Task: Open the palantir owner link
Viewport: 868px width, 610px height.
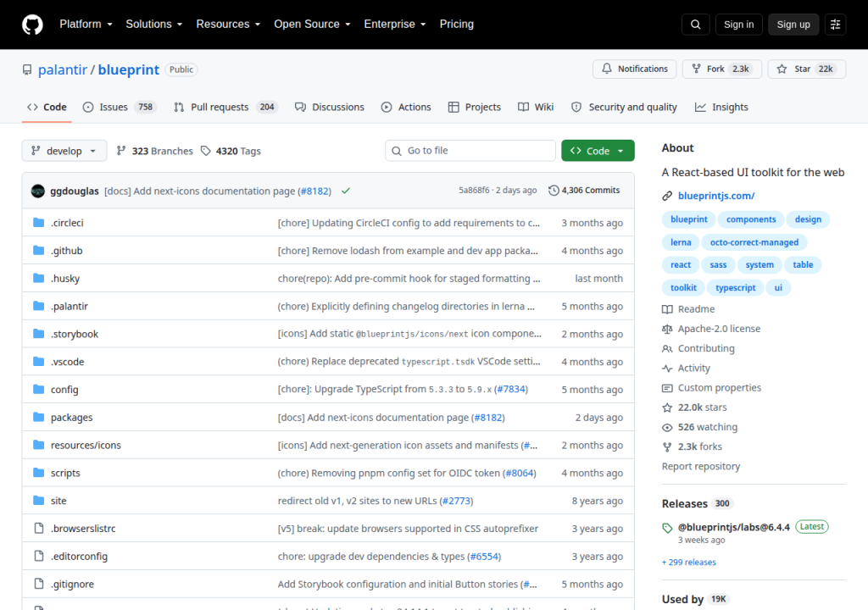Action: point(63,69)
